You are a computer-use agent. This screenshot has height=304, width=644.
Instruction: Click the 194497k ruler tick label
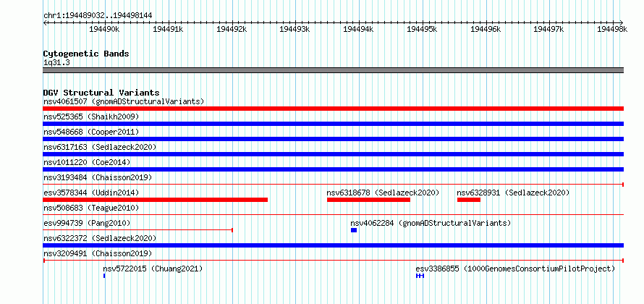click(548, 29)
